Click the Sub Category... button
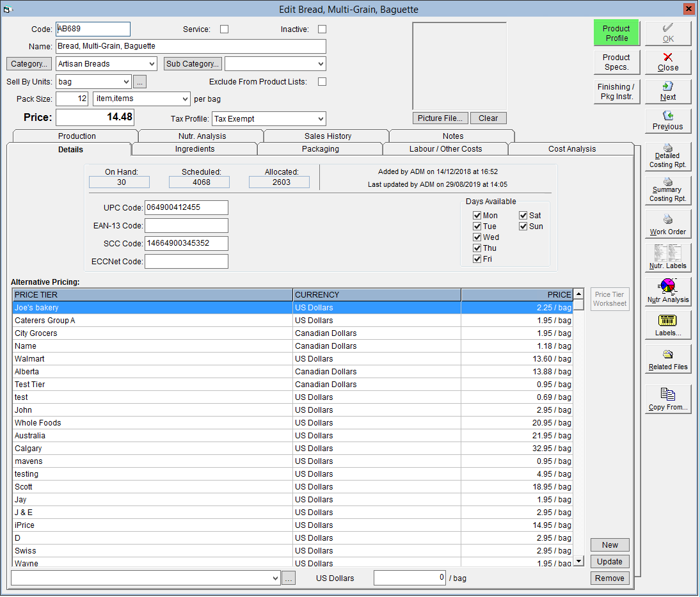This screenshot has height=597, width=700. click(193, 64)
